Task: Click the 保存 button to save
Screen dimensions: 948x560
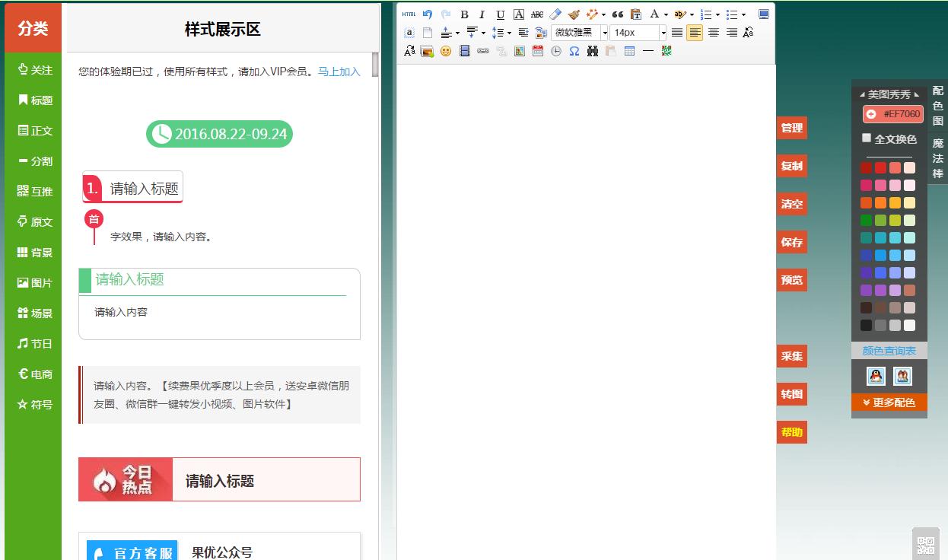Action: pyautogui.click(x=791, y=242)
